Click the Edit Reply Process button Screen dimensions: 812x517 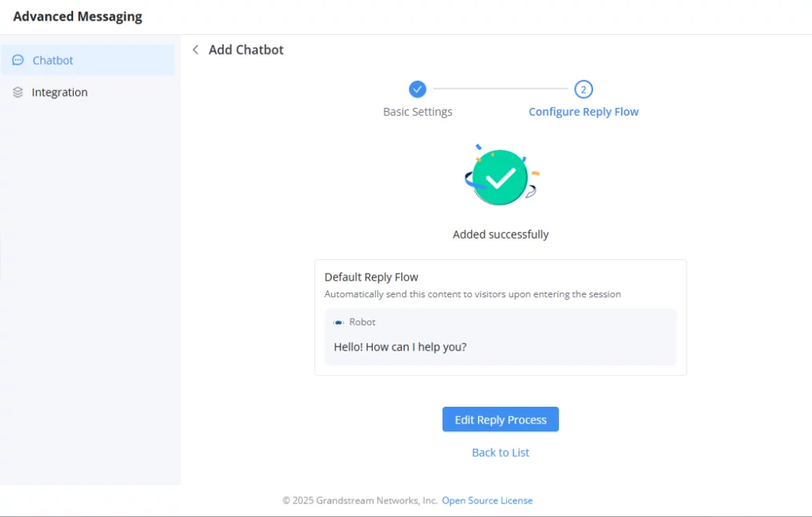click(x=500, y=419)
